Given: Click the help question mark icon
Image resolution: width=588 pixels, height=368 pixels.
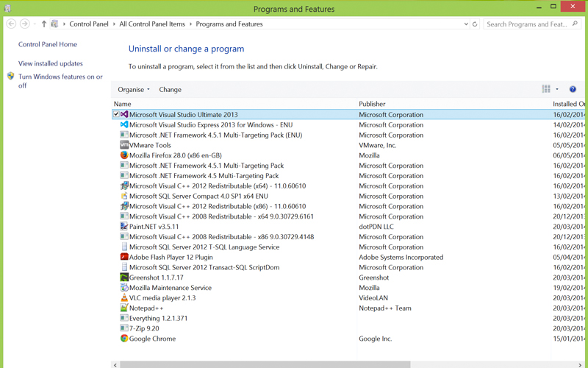Looking at the screenshot, I should coord(573,90).
